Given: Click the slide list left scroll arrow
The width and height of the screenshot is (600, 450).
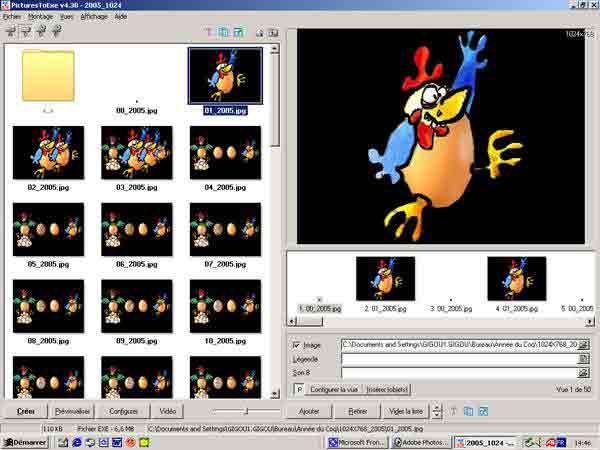Looking at the screenshot, I should pos(292,321).
